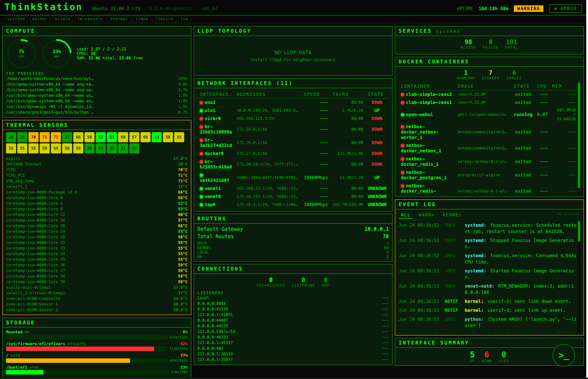The width and height of the screenshot is (588, 379).
Task: Select the lvm source tag
Action: [x=184, y=19]
